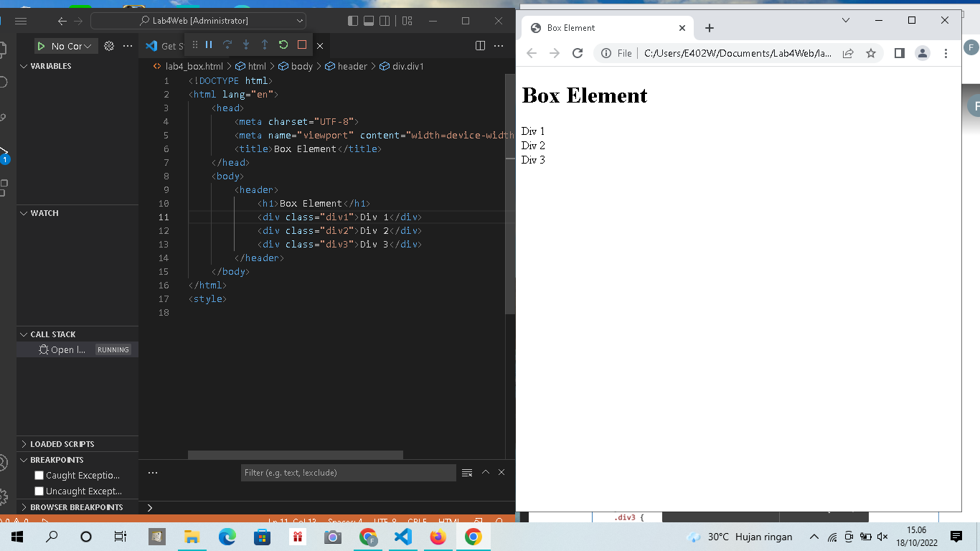
Task: Click the body breadcrumb item
Action: (303, 65)
